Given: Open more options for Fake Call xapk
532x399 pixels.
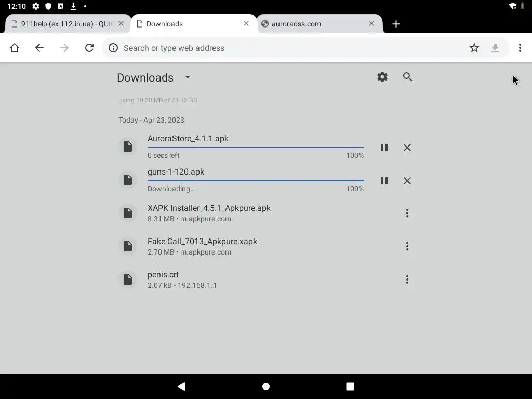Looking at the screenshot, I should pos(407,246).
